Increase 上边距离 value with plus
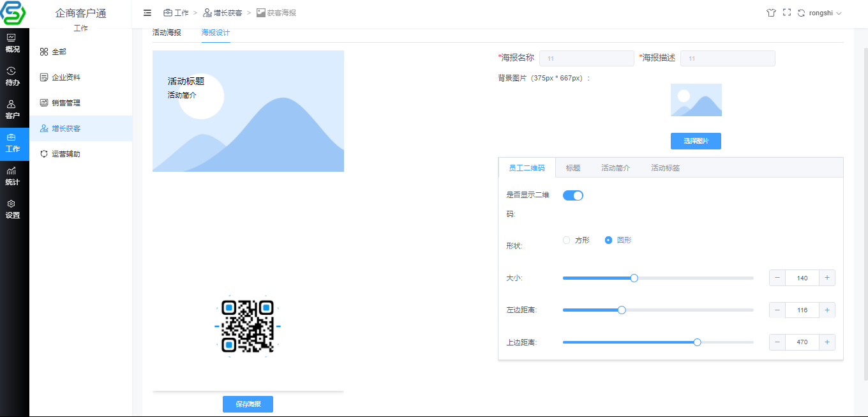The image size is (868, 417). point(827,342)
